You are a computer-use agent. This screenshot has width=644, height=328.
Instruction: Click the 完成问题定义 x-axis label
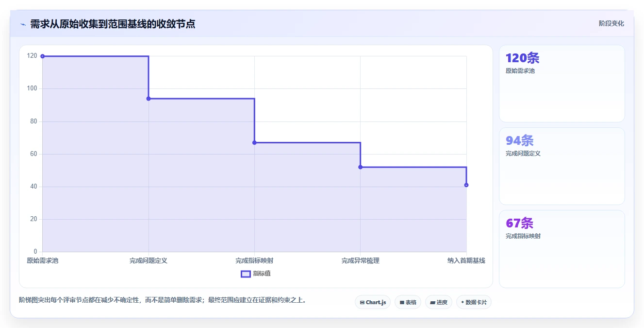149,260
